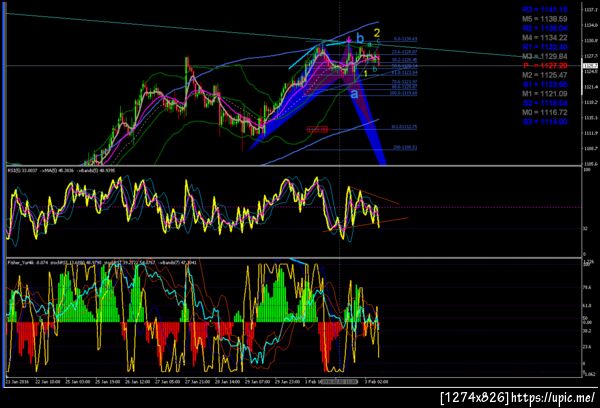
Task: Click the M2 = 1125.47 pivot label
Action: tap(545, 75)
